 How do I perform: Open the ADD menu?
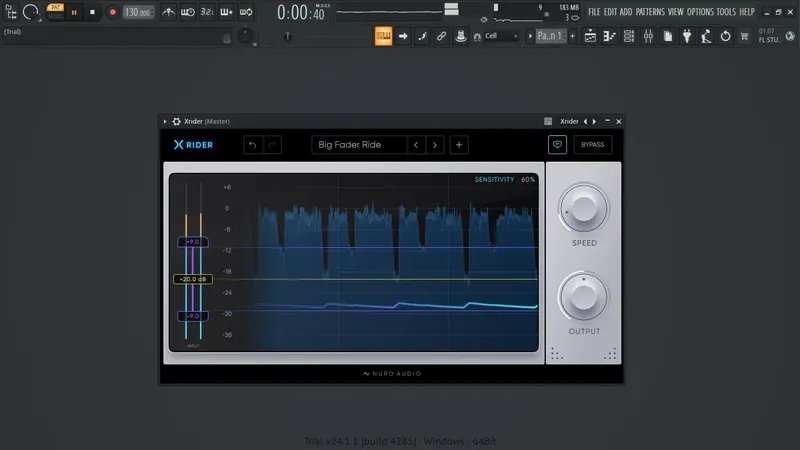coord(626,12)
